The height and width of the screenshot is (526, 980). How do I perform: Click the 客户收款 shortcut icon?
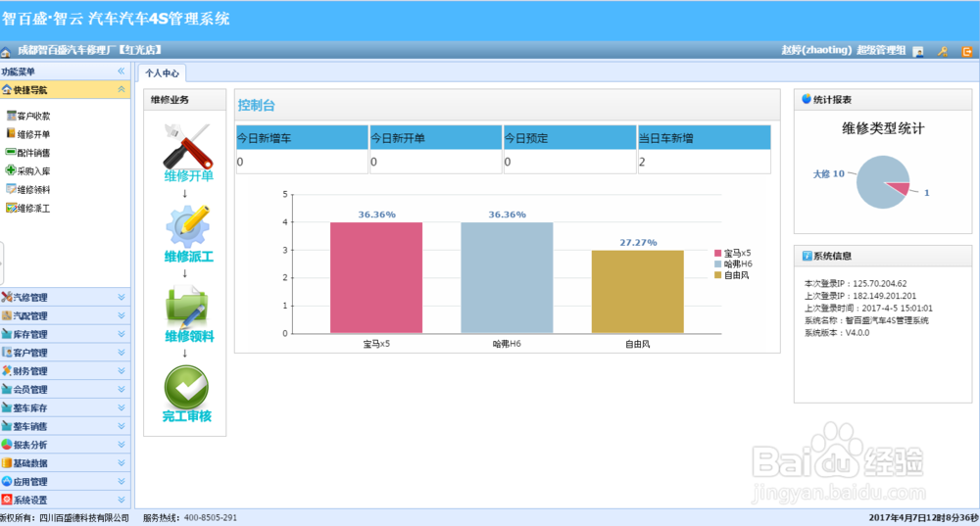[x=11, y=116]
